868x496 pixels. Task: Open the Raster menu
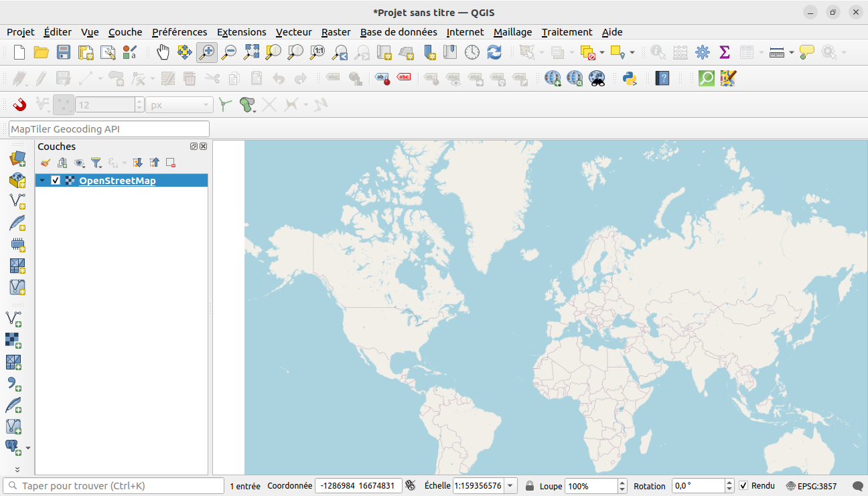pyautogui.click(x=336, y=32)
